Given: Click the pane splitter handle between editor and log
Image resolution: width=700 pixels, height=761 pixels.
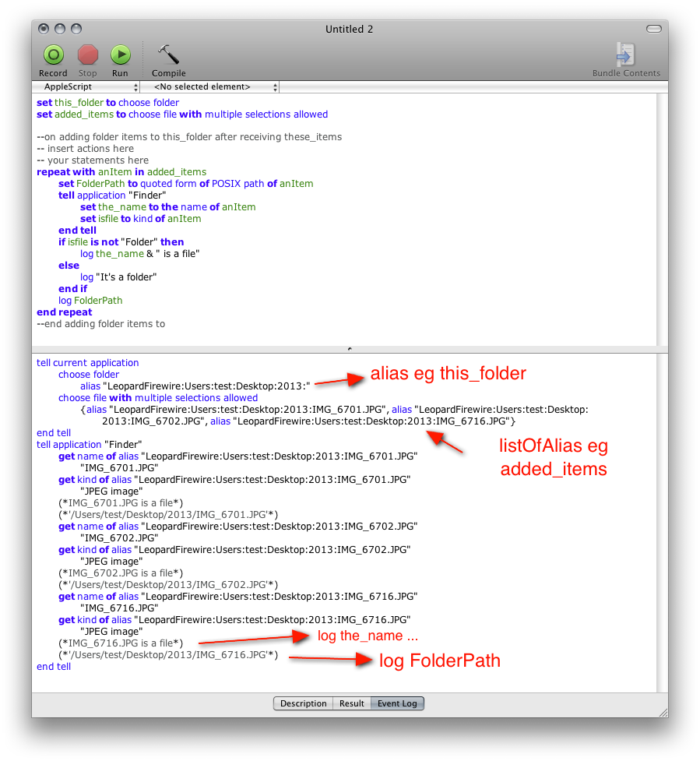Looking at the screenshot, I should 350,349.
